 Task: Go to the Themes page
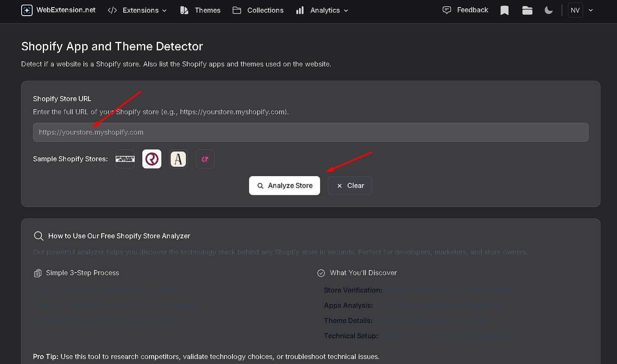pos(200,10)
